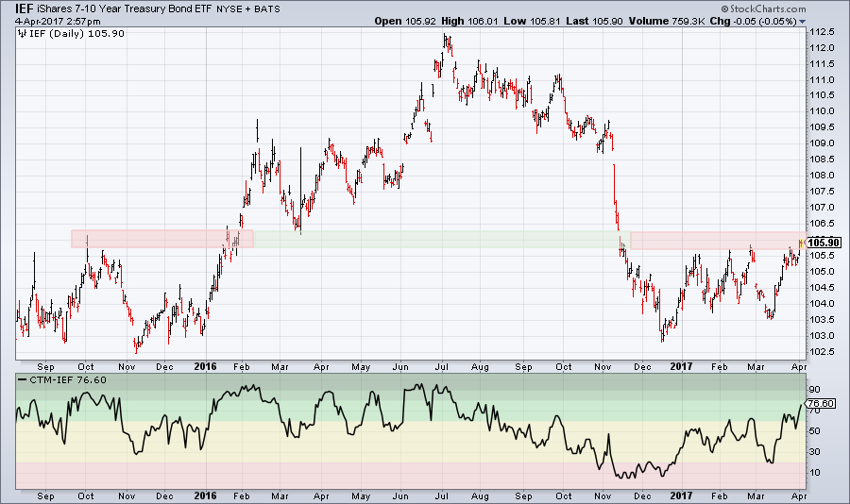The image size is (850, 504).
Task: Open the dropdown arrow beside the Chg value
Action: 802,22
